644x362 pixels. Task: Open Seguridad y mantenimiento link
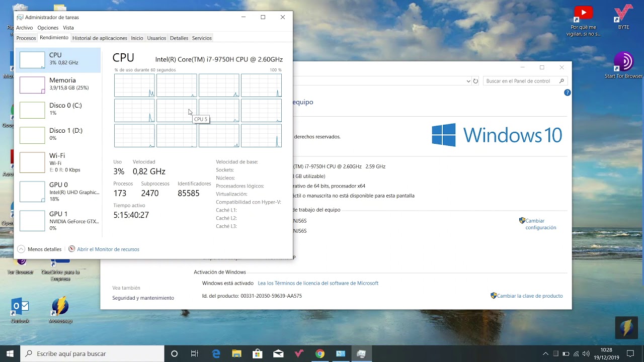pos(143,298)
